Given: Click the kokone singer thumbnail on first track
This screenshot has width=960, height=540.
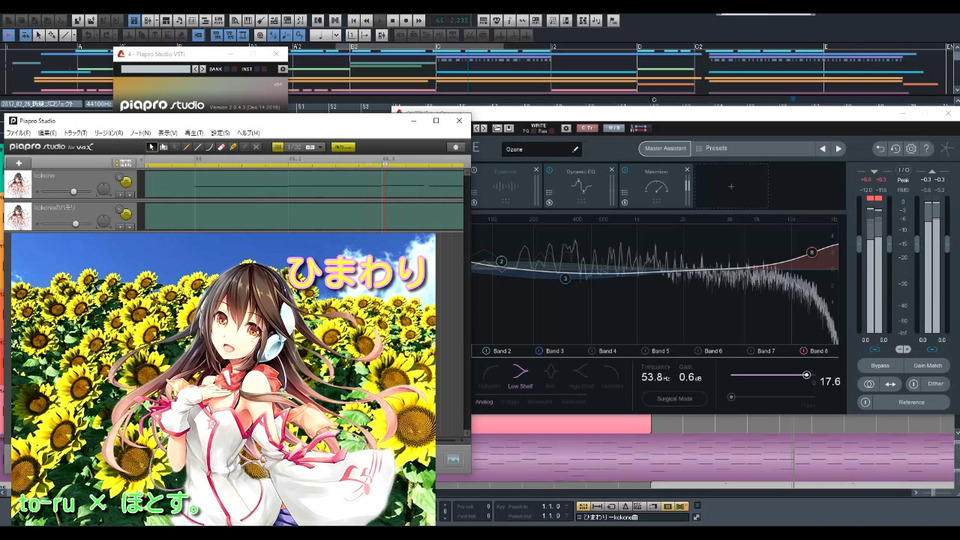Looking at the screenshot, I should click(18, 184).
